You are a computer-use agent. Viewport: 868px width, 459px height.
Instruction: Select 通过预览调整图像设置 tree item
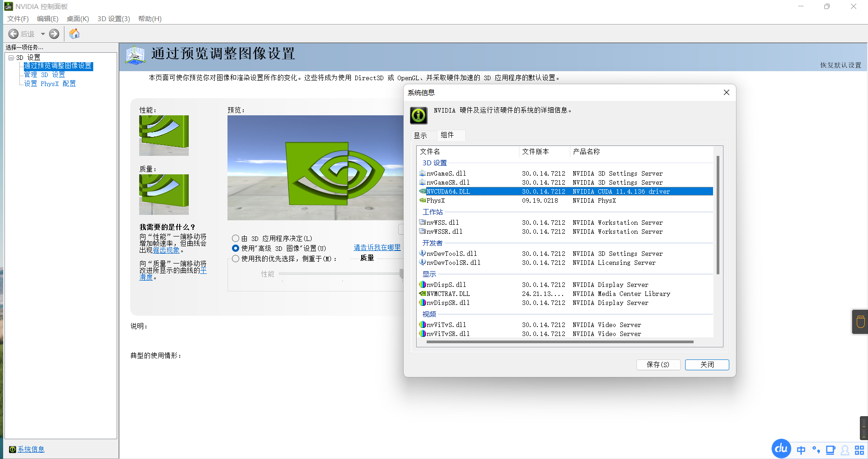58,66
